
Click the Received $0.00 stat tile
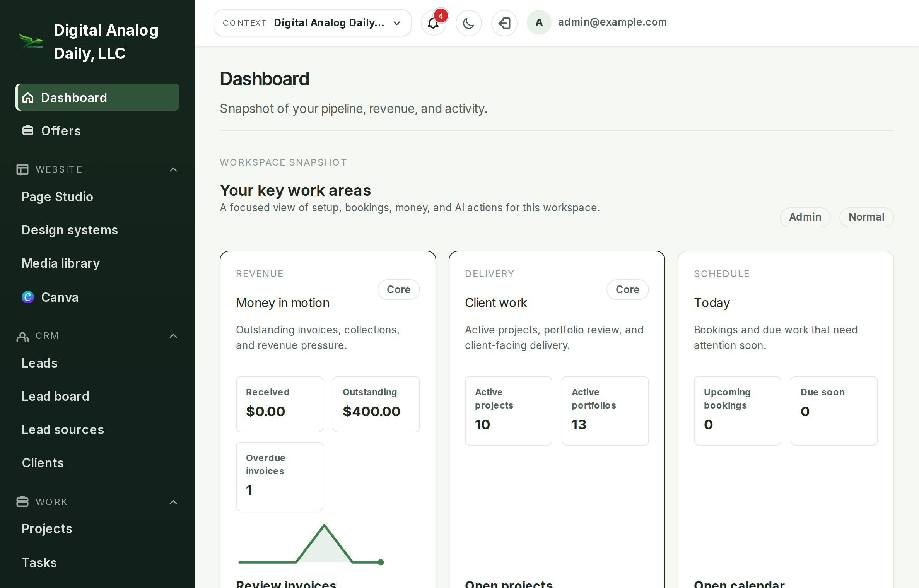(280, 404)
